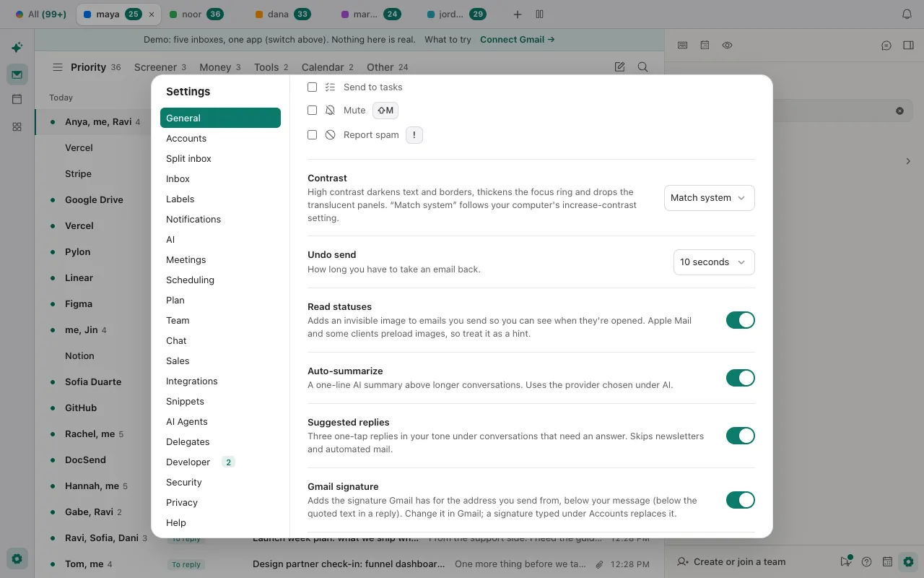Click the green gear beside the bottom-bar calendar icon

tap(908, 561)
